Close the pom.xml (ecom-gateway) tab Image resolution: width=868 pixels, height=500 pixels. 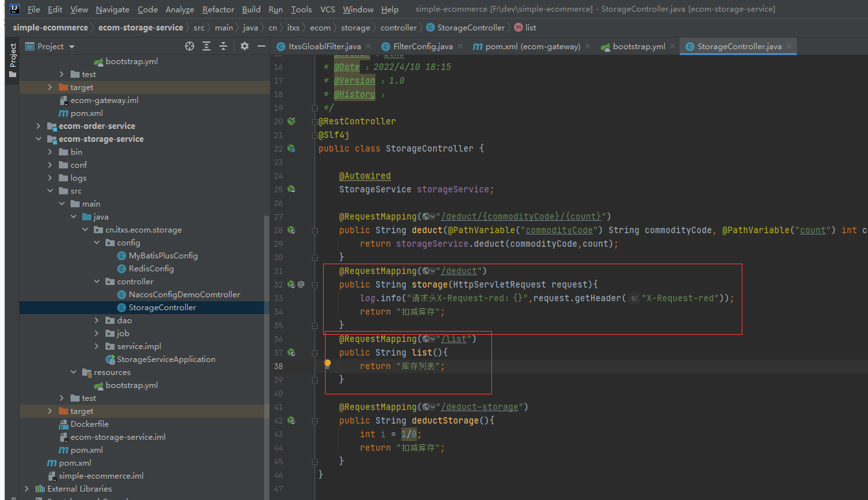tap(588, 46)
